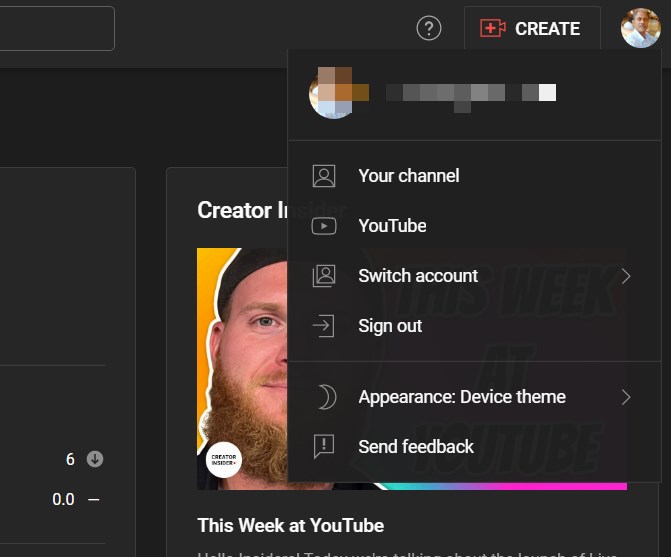Click the Creator Insider logo badge on thumbnail
This screenshot has height=557, width=671.
coord(224,460)
